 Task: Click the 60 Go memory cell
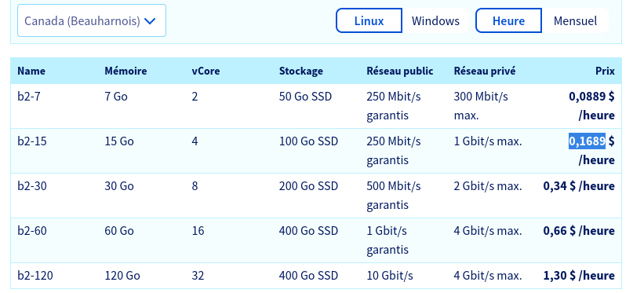pyautogui.click(x=119, y=231)
